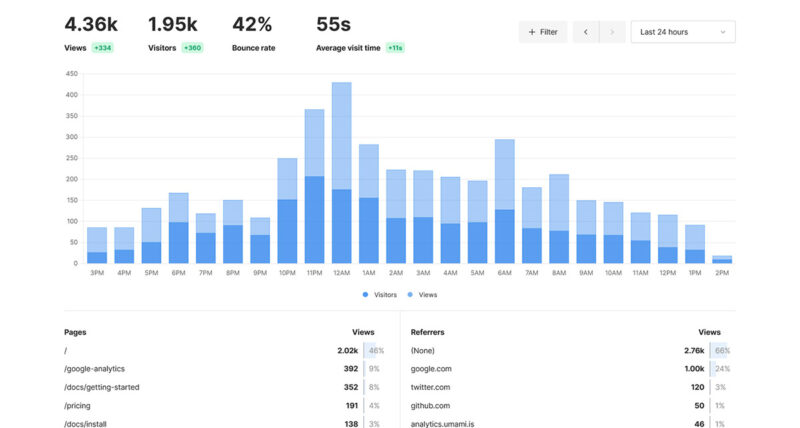The width and height of the screenshot is (800, 428).
Task: Click the +11s visit time badge
Action: [x=395, y=48]
